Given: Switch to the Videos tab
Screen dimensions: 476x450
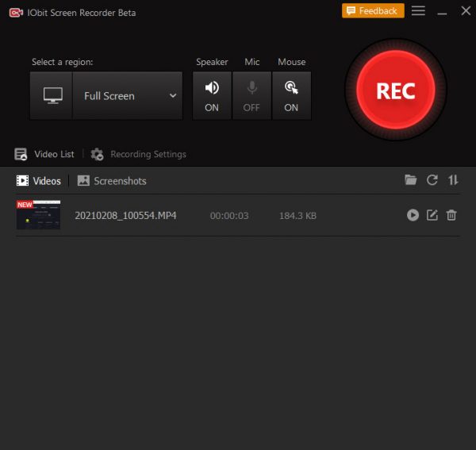Looking at the screenshot, I should click(39, 181).
